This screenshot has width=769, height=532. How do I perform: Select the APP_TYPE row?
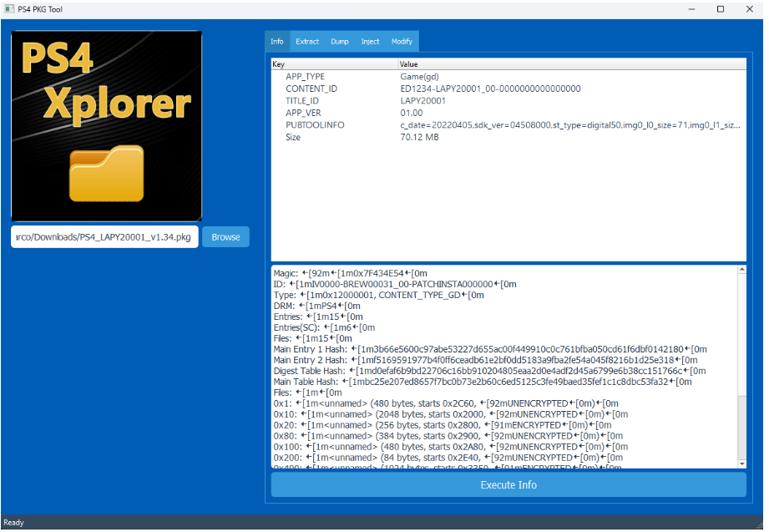[x=305, y=77]
